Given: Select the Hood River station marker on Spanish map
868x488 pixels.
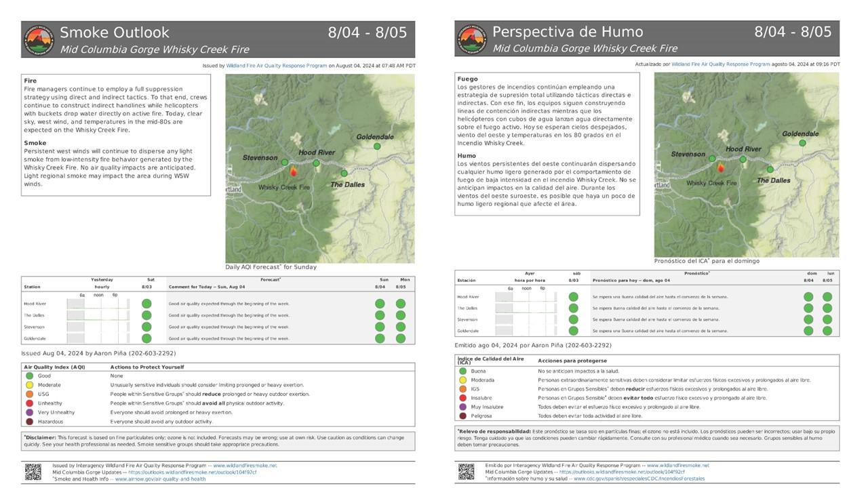Looking at the screenshot, I should click(x=743, y=159).
